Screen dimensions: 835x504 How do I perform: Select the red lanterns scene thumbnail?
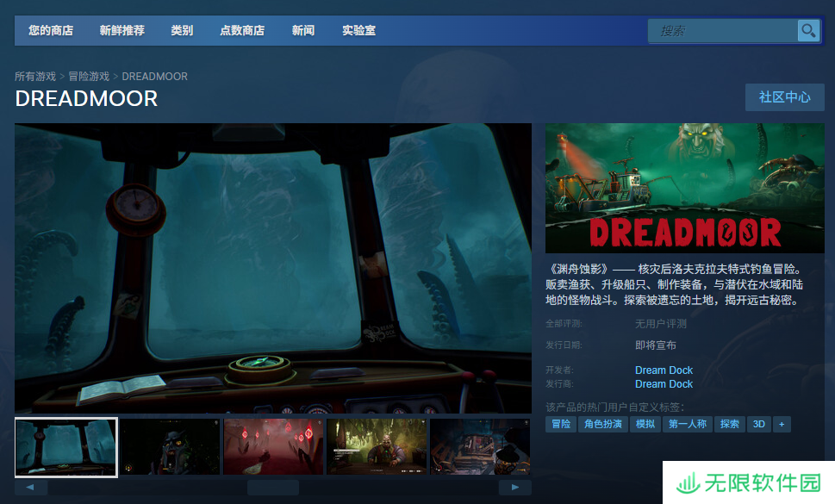pyautogui.click(x=273, y=446)
